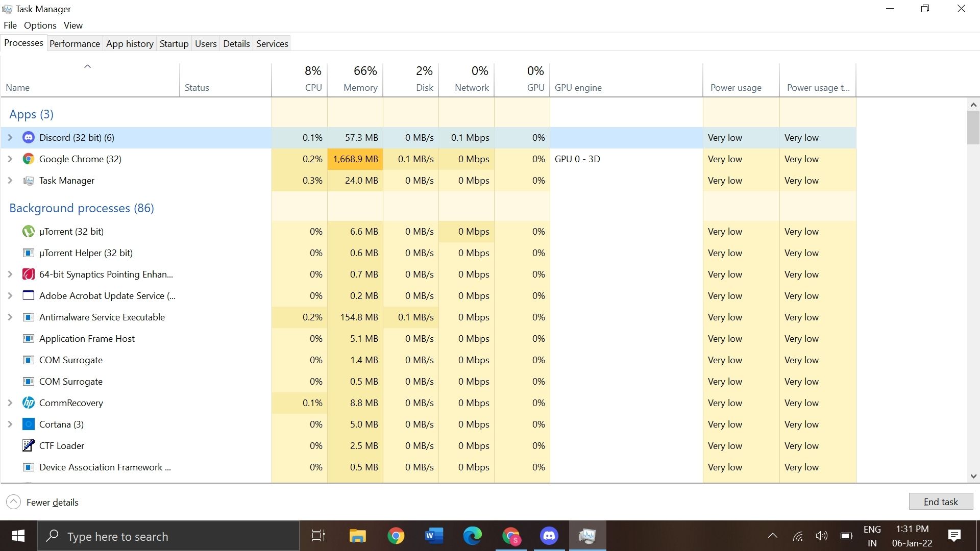Open the View menu
This screenshot has width=980, height=551.
tap(73, 26)
